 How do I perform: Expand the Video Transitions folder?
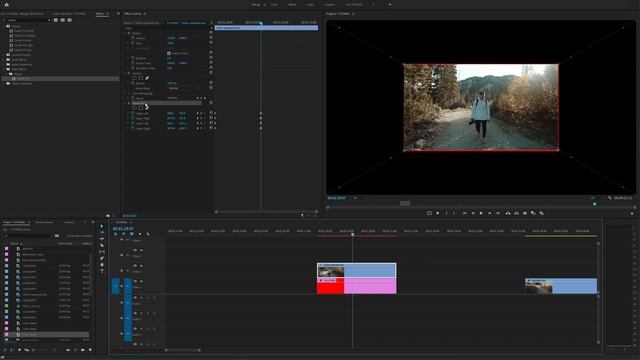coord(4,84)
